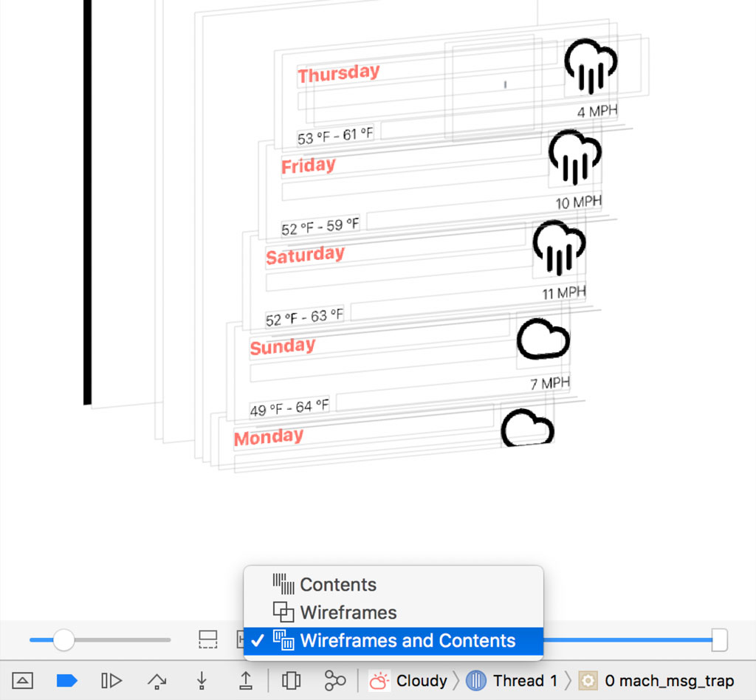Step out of the current function

(246, 680)
